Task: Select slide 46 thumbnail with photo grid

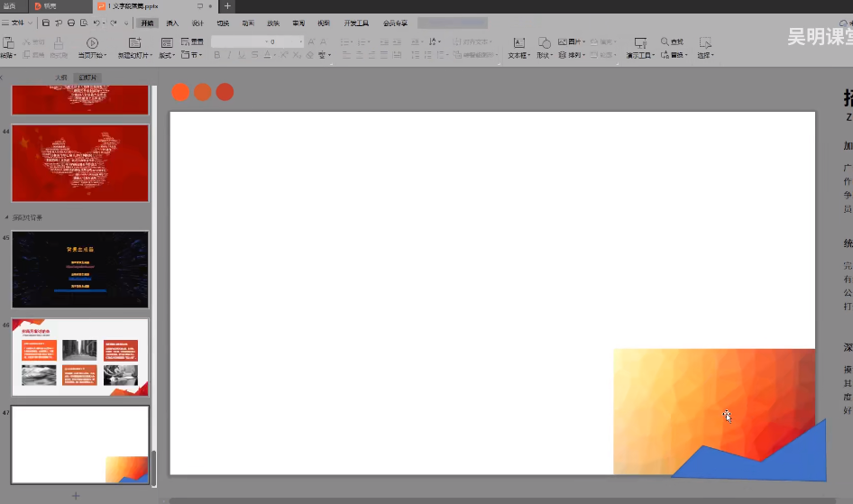Action: [x=80, y=357]
